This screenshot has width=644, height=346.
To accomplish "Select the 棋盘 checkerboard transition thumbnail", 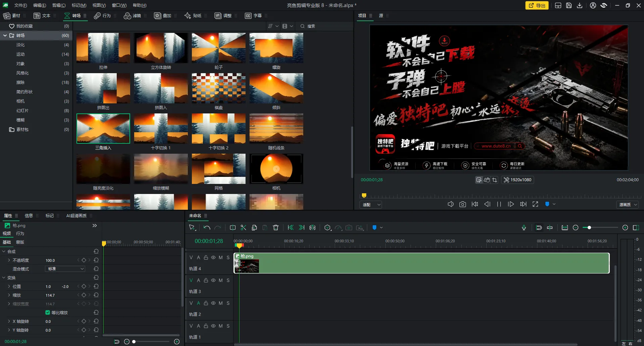I will click(x=219, y=88).
